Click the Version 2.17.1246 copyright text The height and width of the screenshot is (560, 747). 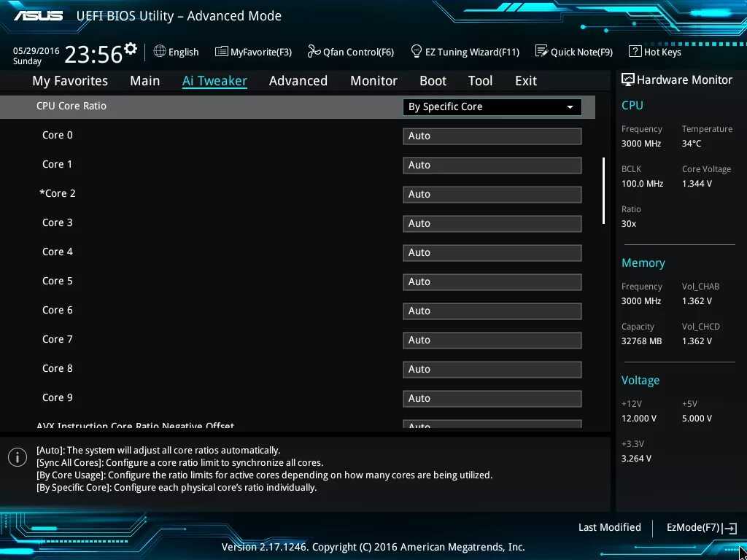[x=373, y=547]
